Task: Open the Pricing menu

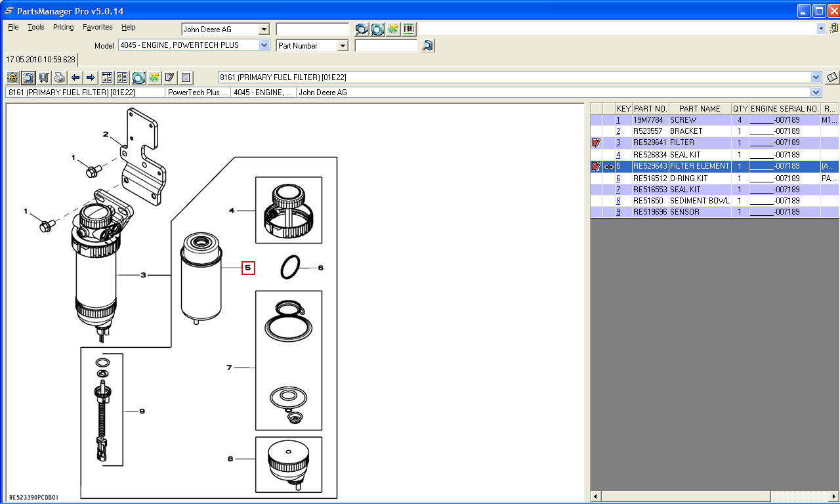Action: 64,27
